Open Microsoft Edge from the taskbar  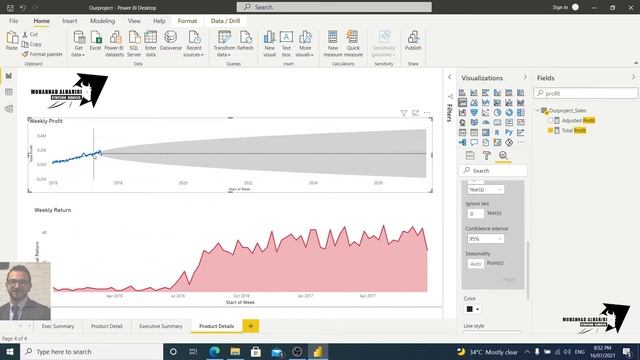click(x=215, y=351)
